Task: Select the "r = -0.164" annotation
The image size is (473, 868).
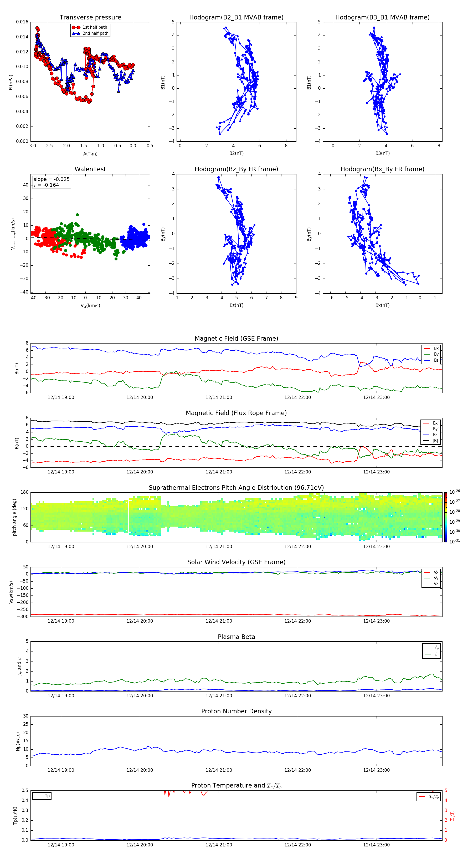Action: click(47, 185)
